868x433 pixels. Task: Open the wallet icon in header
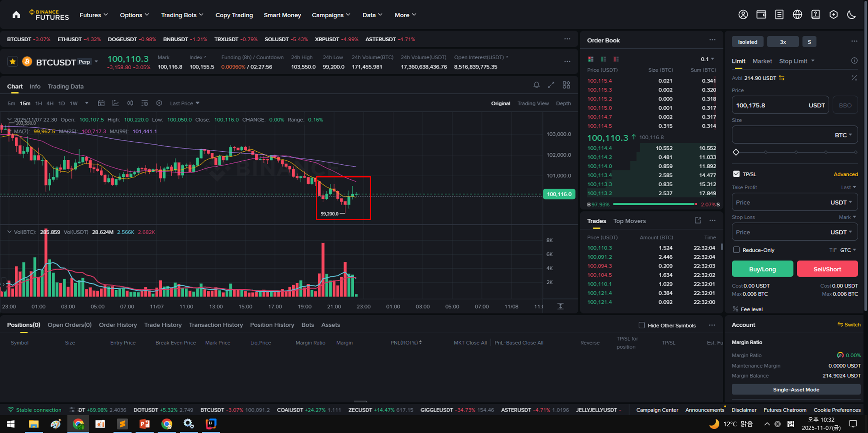[761, 15]
